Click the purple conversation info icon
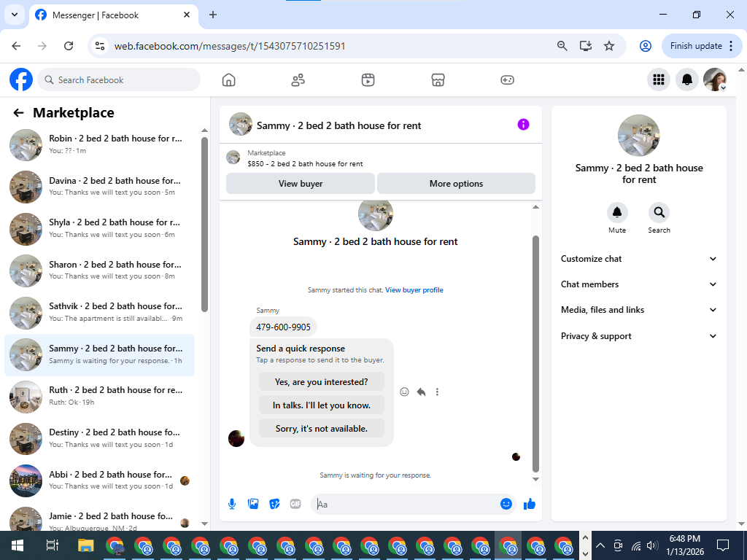 [x=523, y=125]
